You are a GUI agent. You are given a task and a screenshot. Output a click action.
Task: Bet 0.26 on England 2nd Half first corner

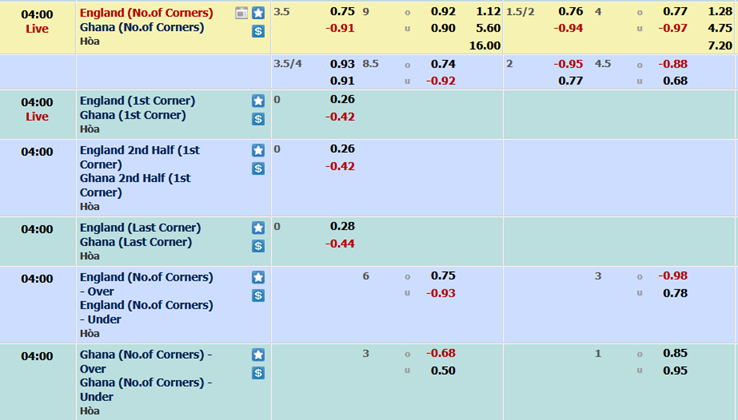pos(342,149)
